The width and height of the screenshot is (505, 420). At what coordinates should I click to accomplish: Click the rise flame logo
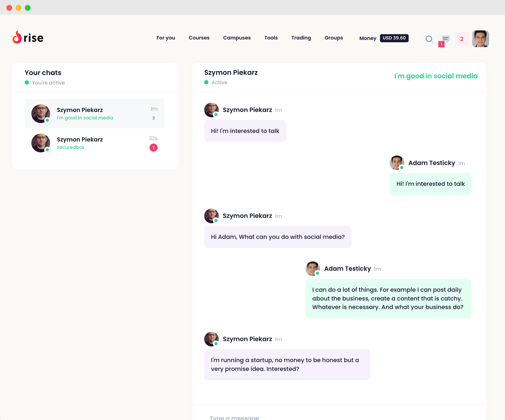click(28, 37)
